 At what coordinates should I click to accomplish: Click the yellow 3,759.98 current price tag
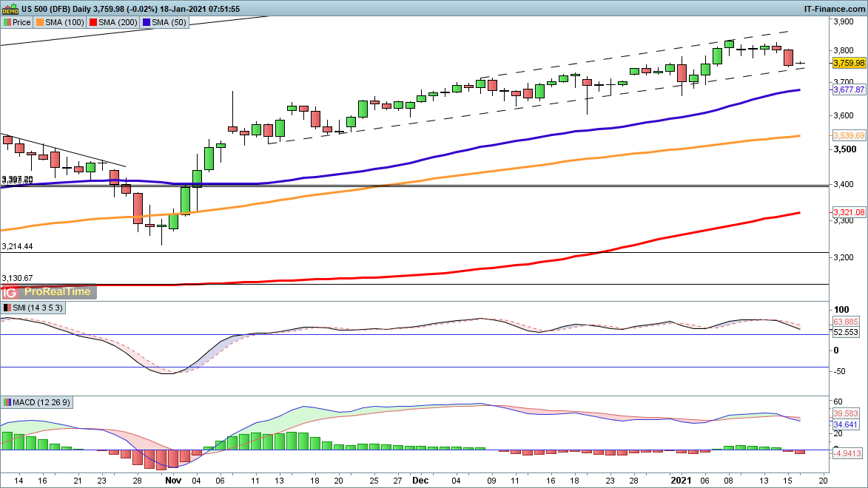coord(849,64)
